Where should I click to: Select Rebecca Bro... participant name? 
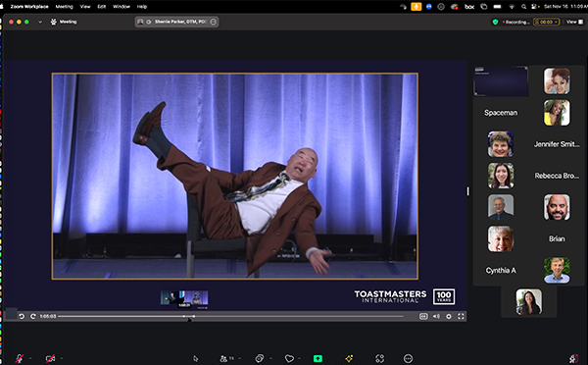[557, 176]
